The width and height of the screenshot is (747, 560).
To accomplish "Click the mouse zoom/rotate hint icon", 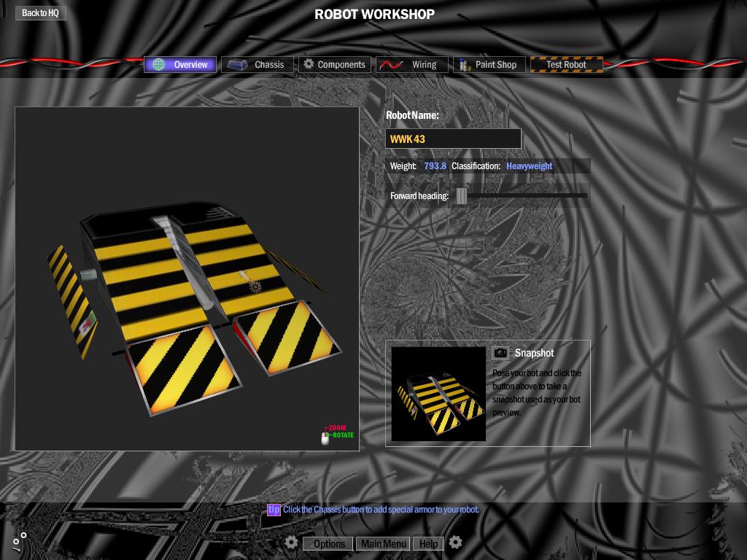I will pyautogui.click(x=325, y=438).
